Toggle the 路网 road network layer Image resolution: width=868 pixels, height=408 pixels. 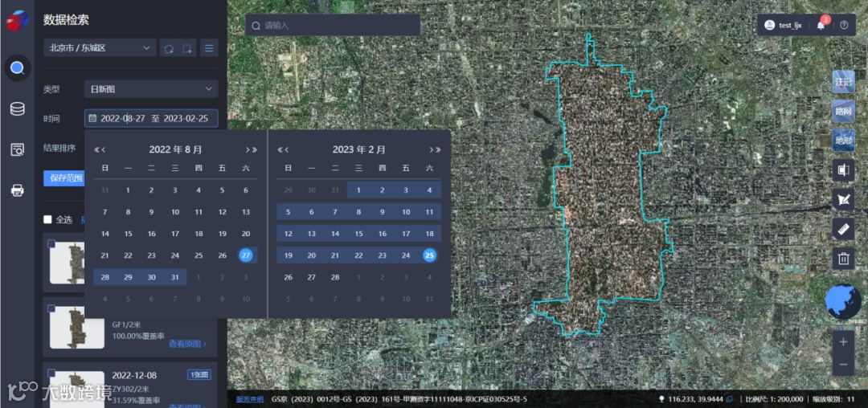(x=843, y=111)
